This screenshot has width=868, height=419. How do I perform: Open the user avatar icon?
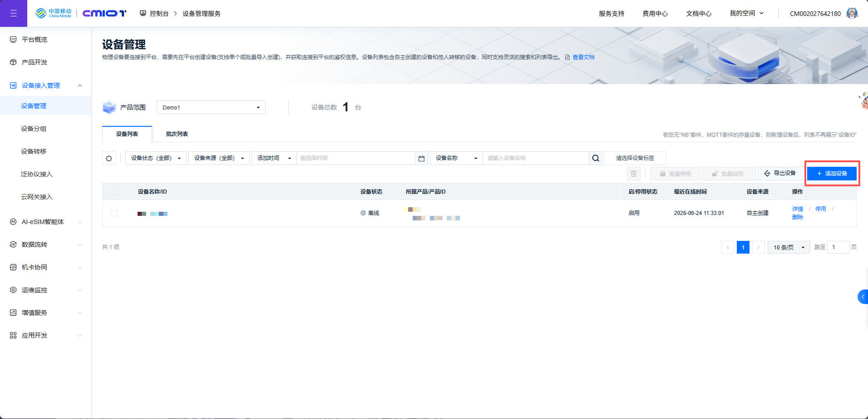852,13
